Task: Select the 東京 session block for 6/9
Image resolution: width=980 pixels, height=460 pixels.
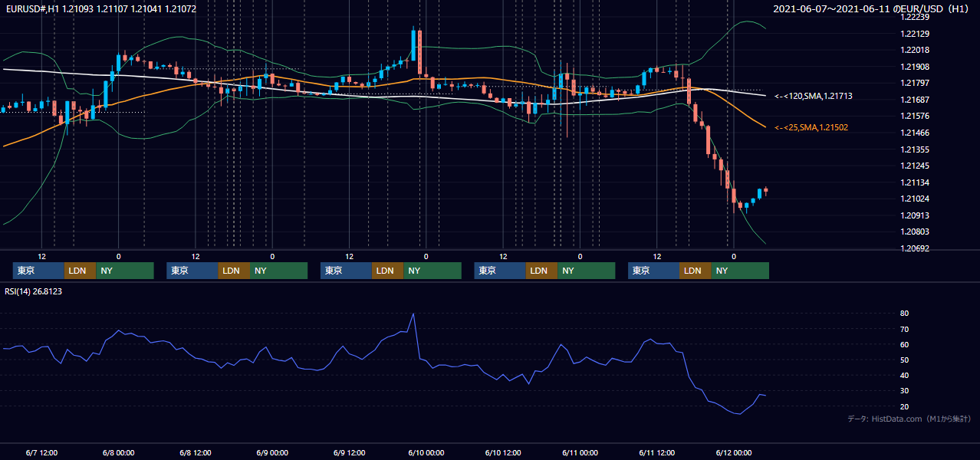Action: (x=346, y=271)
